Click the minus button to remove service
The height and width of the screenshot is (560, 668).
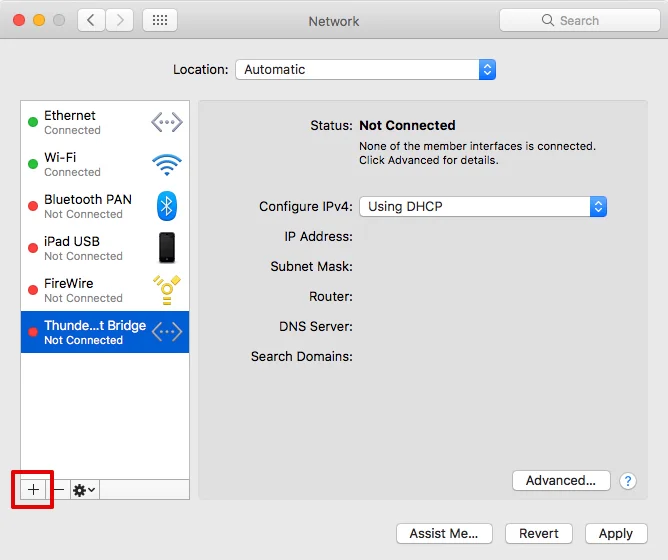[58, 490]
